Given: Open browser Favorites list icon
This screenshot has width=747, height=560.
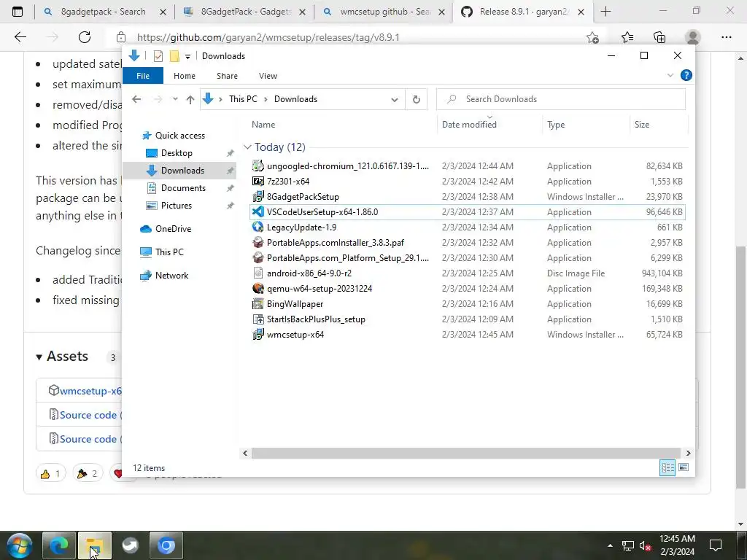Looking at the screenshot, I should [627, 37].
